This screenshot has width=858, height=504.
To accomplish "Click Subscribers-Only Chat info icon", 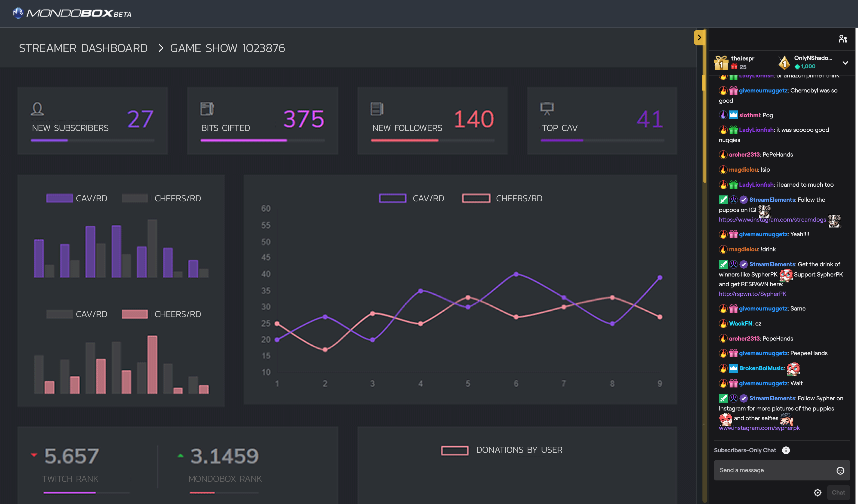I will click(x=786, y=450).
